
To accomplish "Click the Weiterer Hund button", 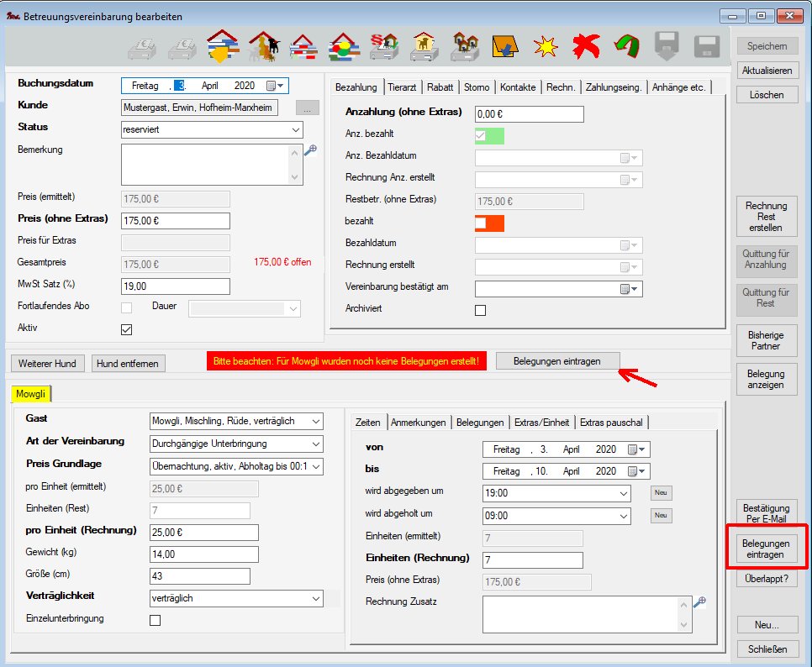I will click(48, 364).
